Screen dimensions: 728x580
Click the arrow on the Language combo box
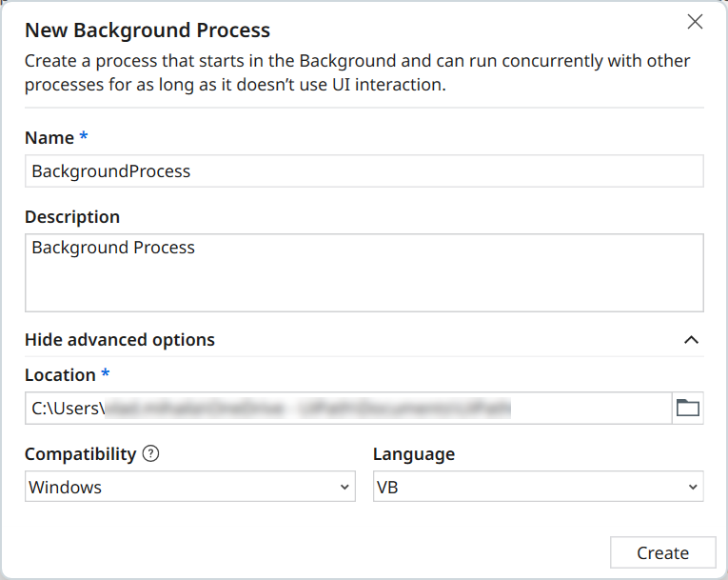[x=693, y=488]
